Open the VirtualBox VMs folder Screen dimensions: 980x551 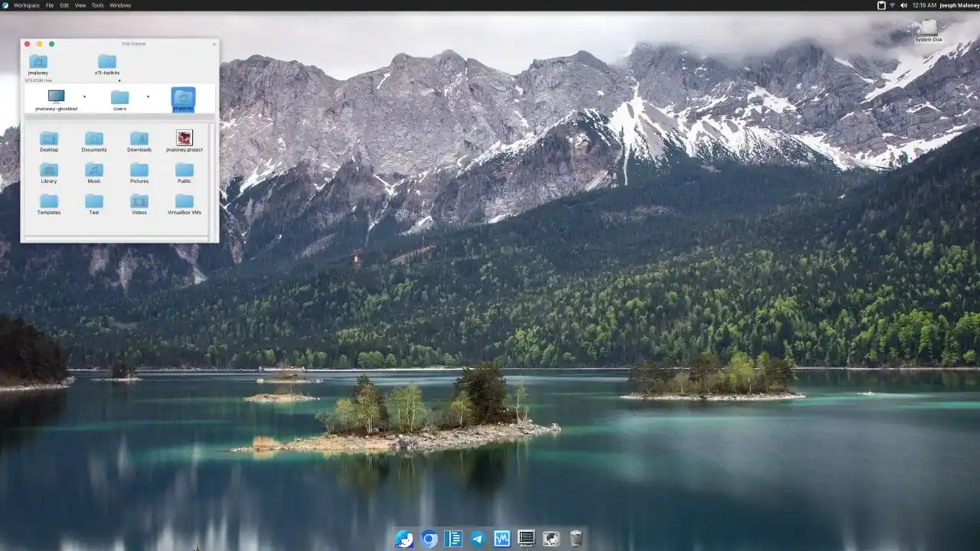pyautogui.click(x=184, y=201)
